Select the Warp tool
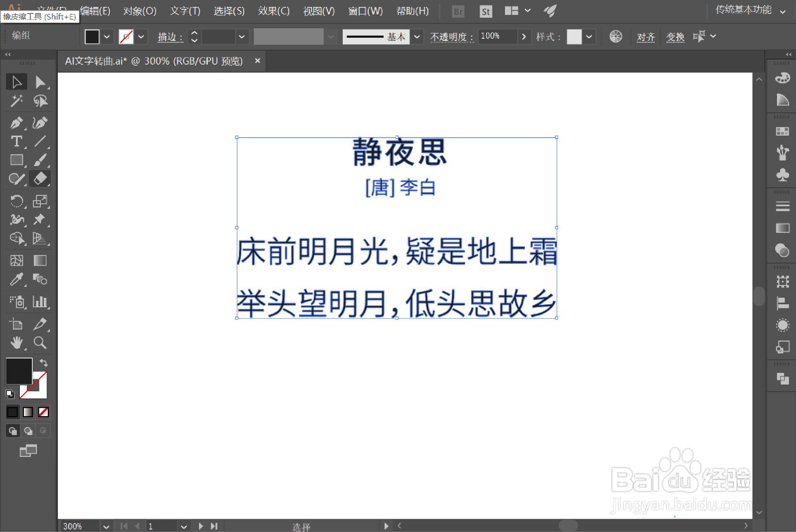The height and width of the screenshot is (532, 796). (16, 219)
